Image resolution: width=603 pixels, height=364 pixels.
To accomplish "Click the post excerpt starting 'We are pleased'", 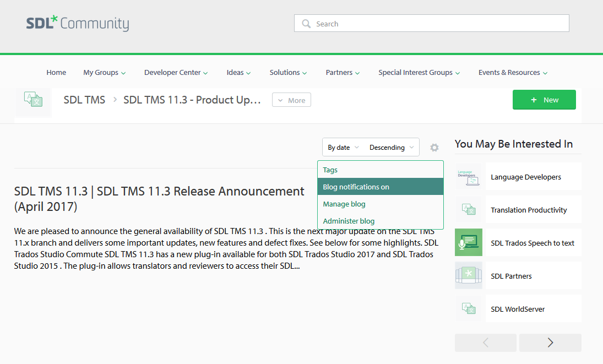I will (226, 248).
